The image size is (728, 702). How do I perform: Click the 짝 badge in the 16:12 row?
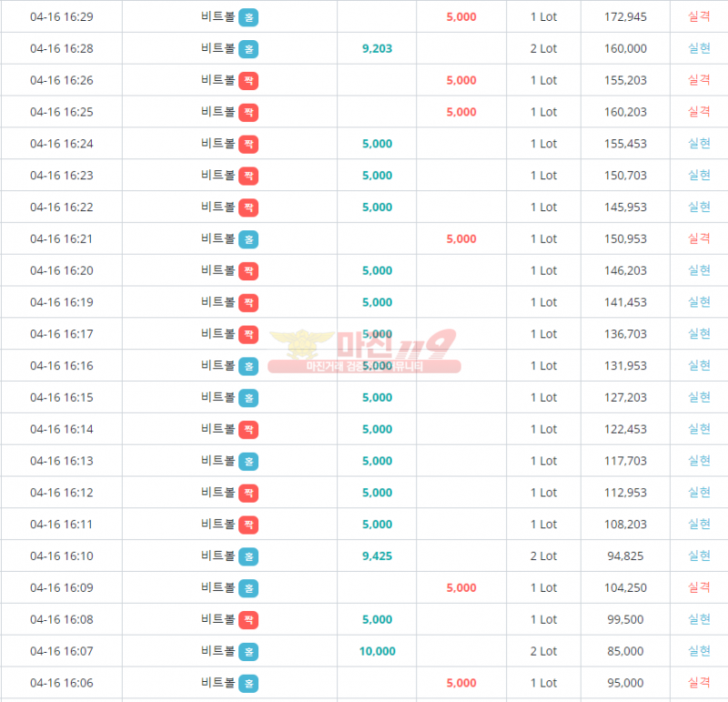[x=248, y=493]
